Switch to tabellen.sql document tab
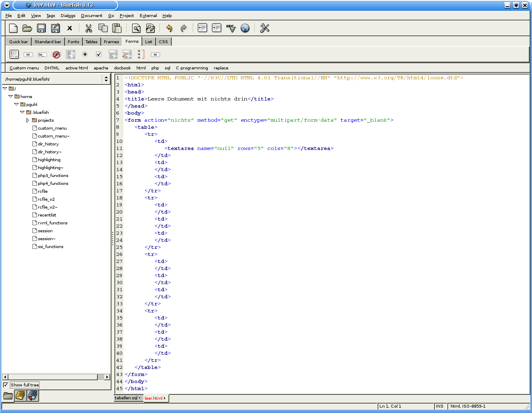532x413 pixels. (126, 398)
